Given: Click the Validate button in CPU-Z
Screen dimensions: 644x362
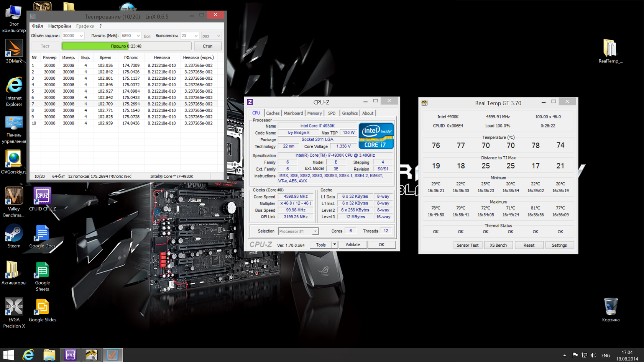Looking at the screenshot, I should tap(353, 244).
